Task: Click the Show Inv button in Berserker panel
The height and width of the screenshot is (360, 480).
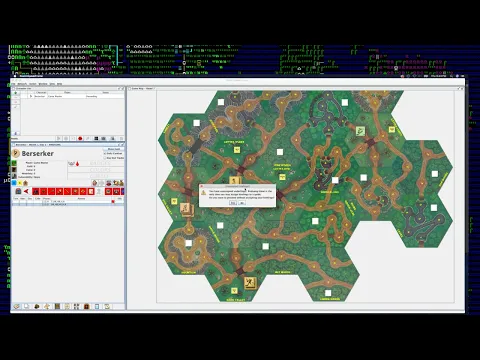Action: pos(114,149)
